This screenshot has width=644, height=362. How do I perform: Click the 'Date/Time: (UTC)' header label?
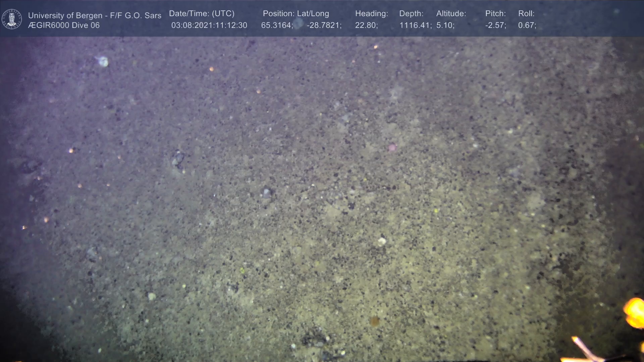(202, 14)
